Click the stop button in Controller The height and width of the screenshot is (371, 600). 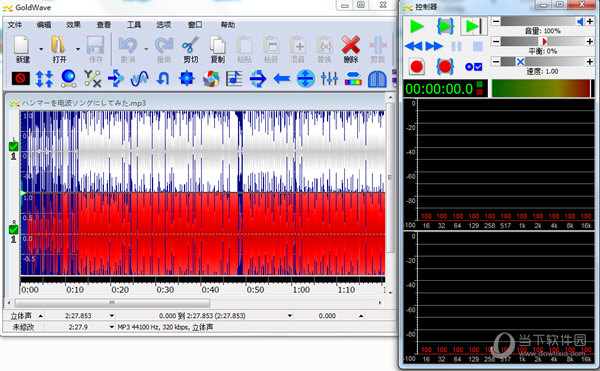[x=478, y=46]
